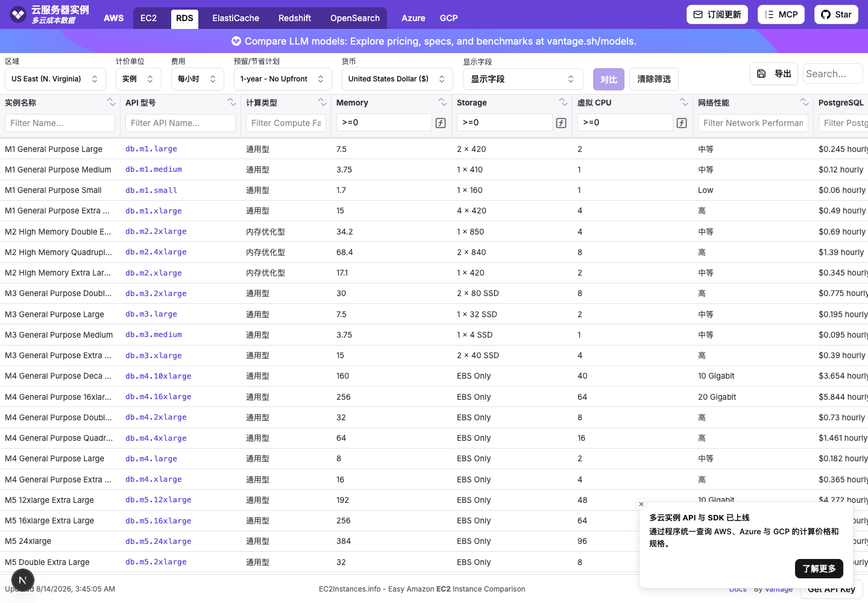Click the 订阅更新 button
Viewport: 868px width, 603px height.
[x=717, y=14]
